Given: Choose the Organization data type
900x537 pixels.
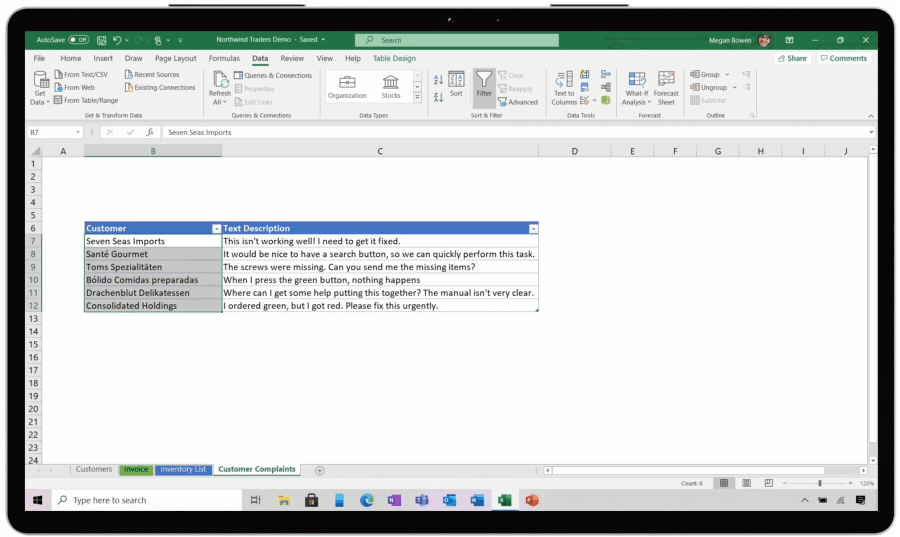Looking at the screenshot, I should tap(347, 87).
